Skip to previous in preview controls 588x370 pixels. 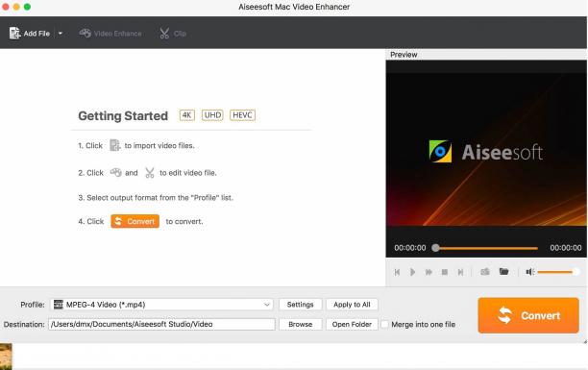coord(397,272)
